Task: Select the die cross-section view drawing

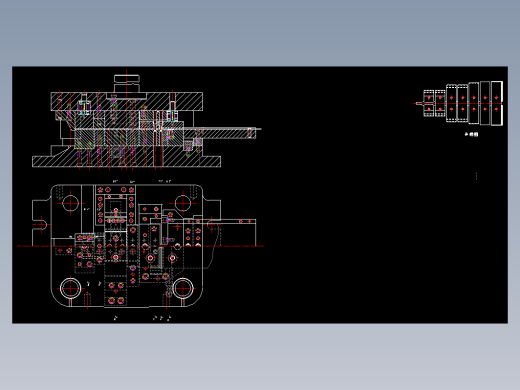Action: 147,120
